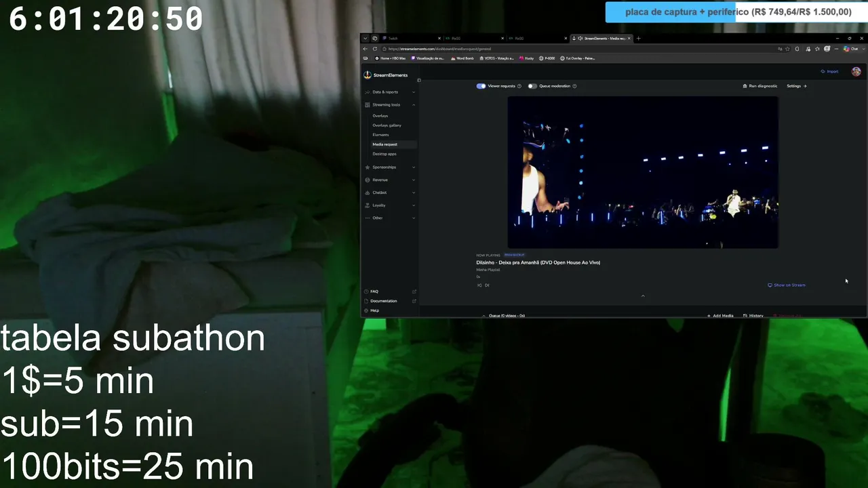Open the Word Bomb bookmark
This screenshot has width=868, height=488.
tap(462, 58)
